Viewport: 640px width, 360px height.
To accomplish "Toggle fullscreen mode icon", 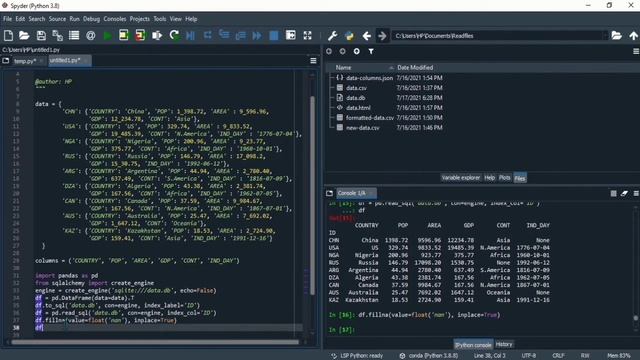I will [307, 36].
